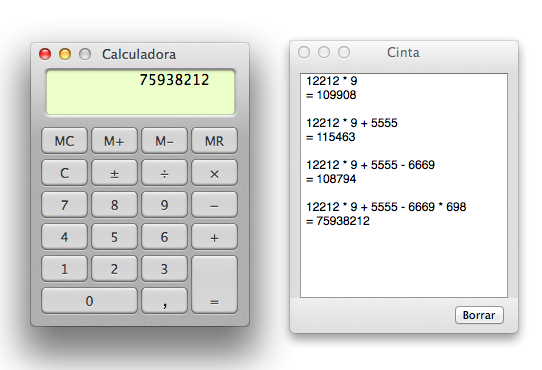This screenshot has width=542, height=370.
Task: Click the MC memory clear key
Action: [x=64, y=141]
